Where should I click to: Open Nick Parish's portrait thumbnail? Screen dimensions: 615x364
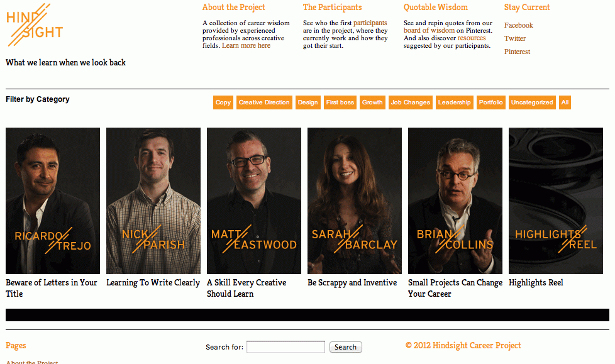tap(153, 201)
